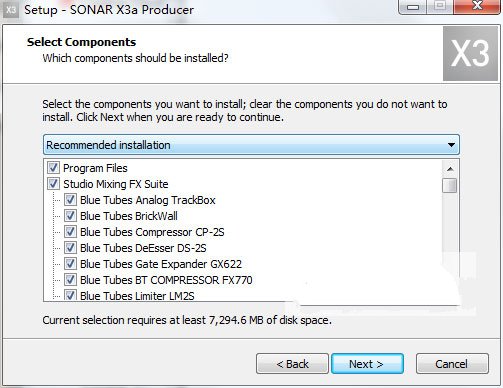The height and width of the screenshot is (388, 503).
Task: Click the component list scrollbar thumb
Action: 450,186
